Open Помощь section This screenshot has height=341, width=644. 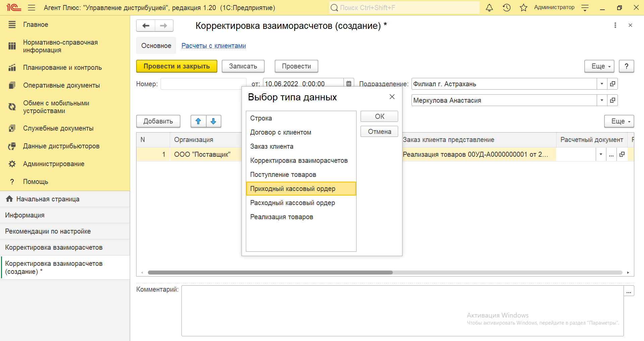tap(65, 182)
